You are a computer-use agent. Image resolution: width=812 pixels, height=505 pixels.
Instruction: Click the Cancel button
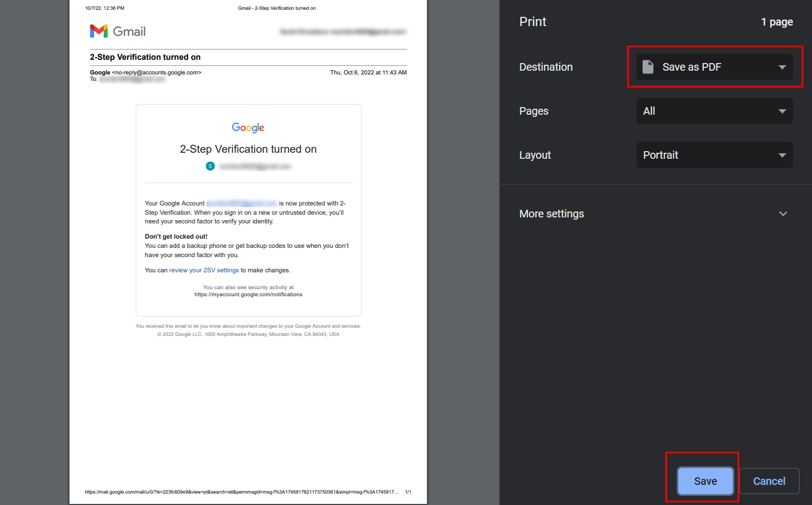click(x=769, y=481)
